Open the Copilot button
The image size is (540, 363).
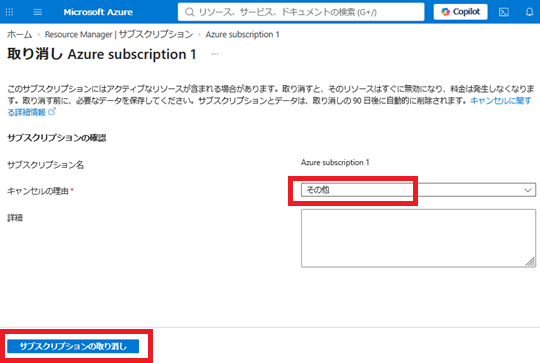[x=460, y=12]
